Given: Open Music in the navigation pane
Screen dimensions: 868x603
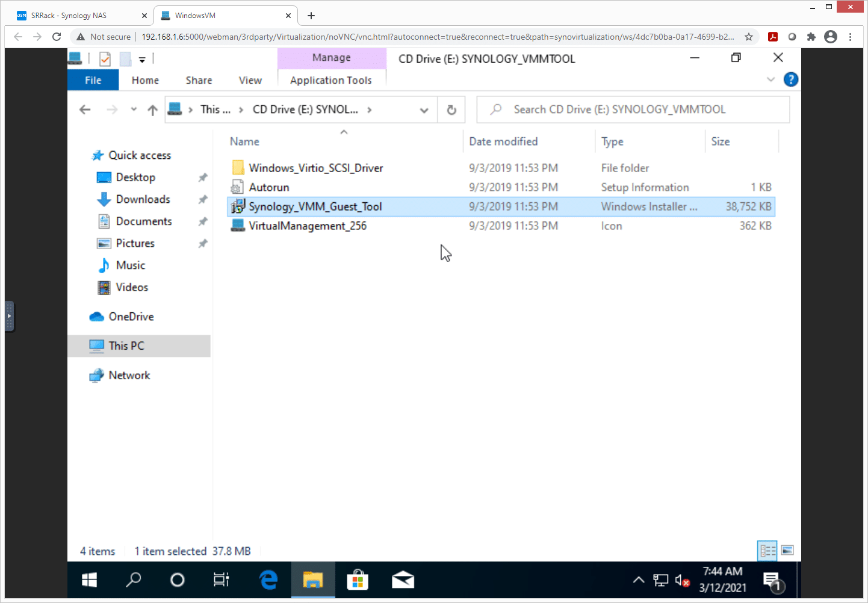Looking at the screenshot, I should pos(130,265).
